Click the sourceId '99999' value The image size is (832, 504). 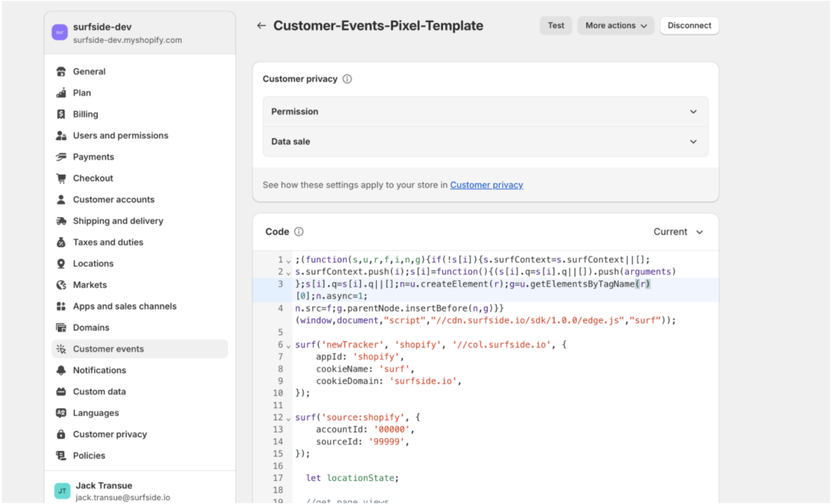click(x=386, y=442)
